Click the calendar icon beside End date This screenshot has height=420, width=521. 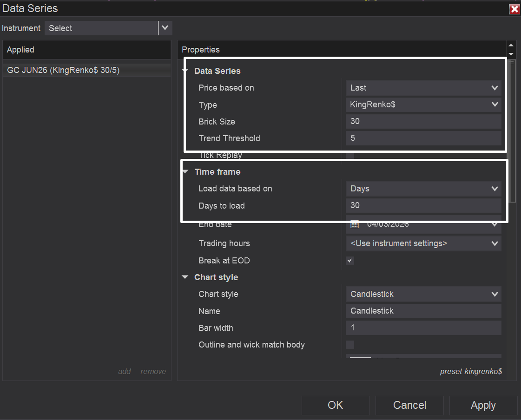pyautogui.click(x=355, y=224)
